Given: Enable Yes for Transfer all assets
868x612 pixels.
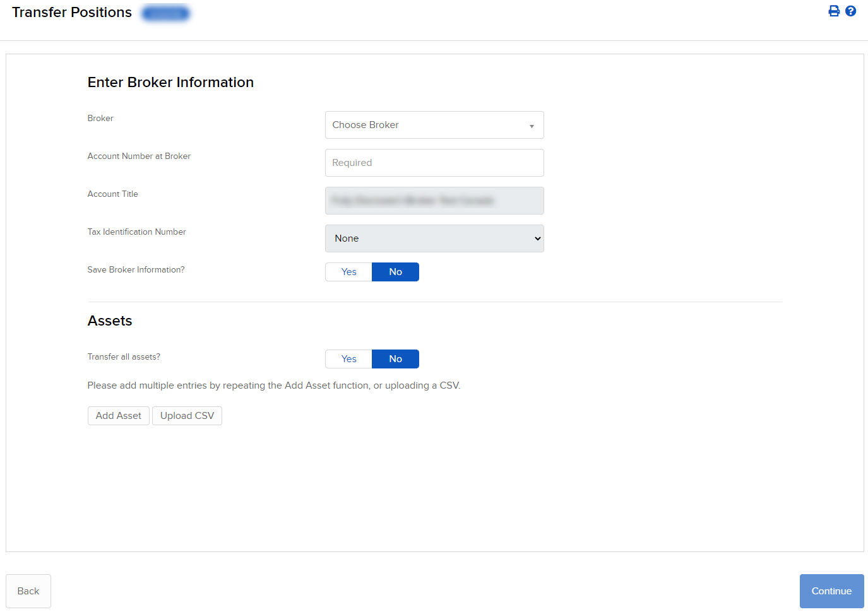Looking at the screenshot, I should click(x=348, y=358).
